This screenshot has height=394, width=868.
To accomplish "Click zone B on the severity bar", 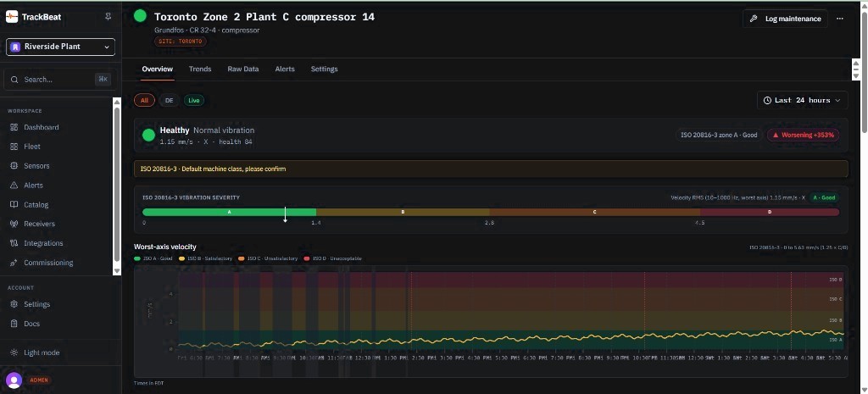I will point(403,212).
